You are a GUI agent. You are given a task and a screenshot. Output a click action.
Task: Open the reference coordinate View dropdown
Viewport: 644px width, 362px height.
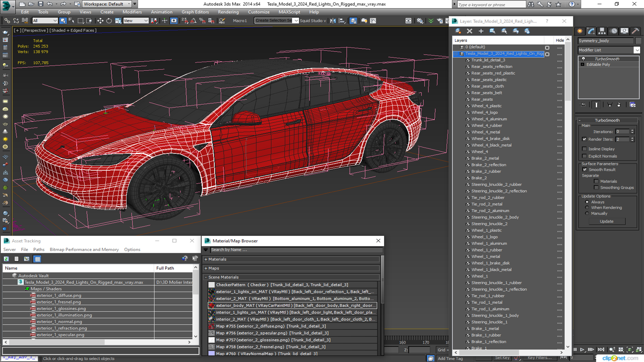[x=136, y=21]
